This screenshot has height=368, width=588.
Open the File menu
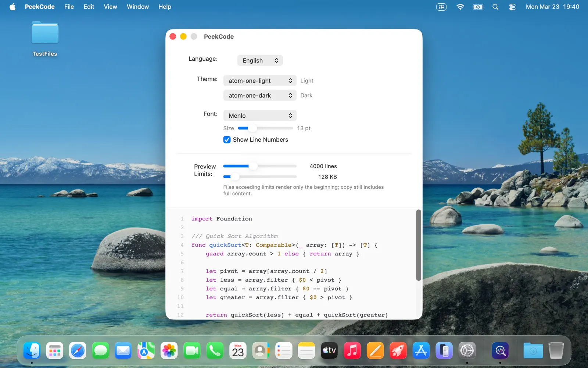click(x=69, y=7)
